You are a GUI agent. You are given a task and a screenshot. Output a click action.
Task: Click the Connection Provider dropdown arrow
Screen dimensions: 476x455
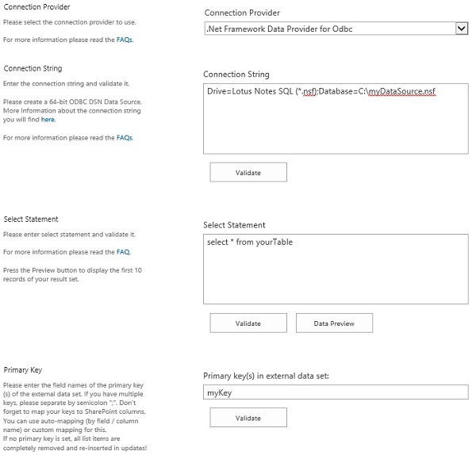pos(461,29)
